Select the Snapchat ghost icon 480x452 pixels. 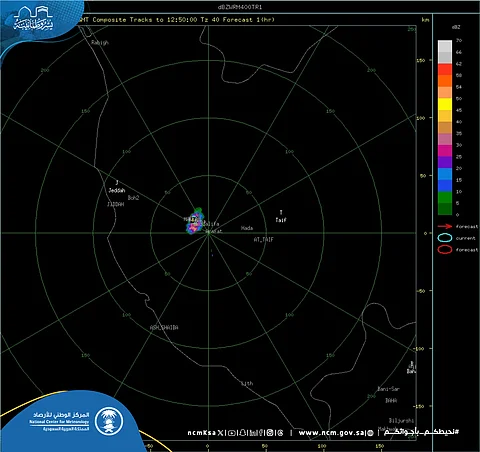click(243, 433)
